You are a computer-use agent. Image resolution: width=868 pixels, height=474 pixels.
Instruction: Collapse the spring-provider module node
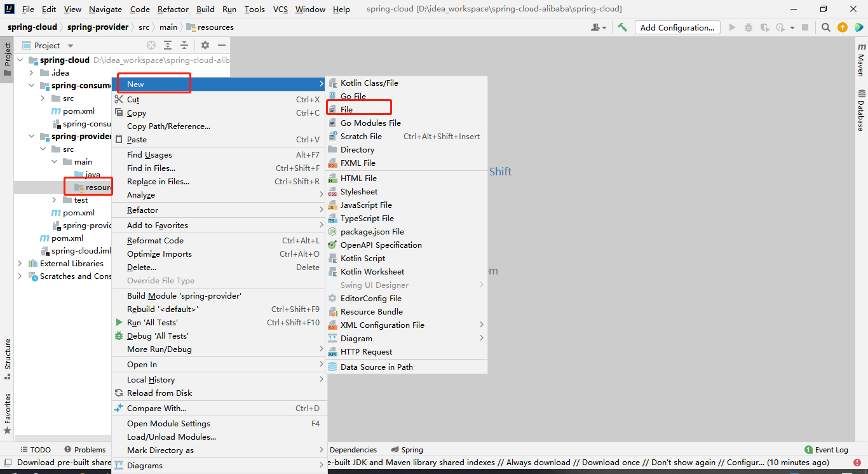point(31,136)
